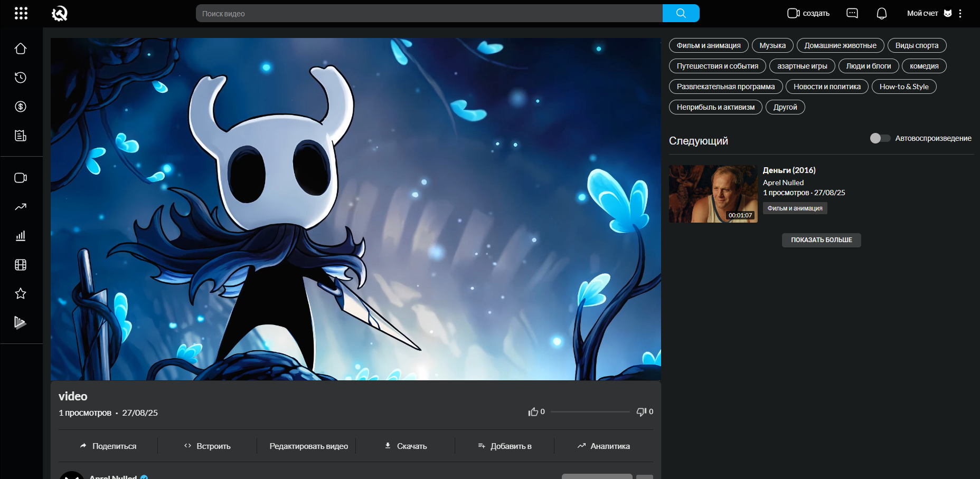Open Aprel Nulled channel link in next video
This screenshot has height=479, width=980.
tap(784, 183)
